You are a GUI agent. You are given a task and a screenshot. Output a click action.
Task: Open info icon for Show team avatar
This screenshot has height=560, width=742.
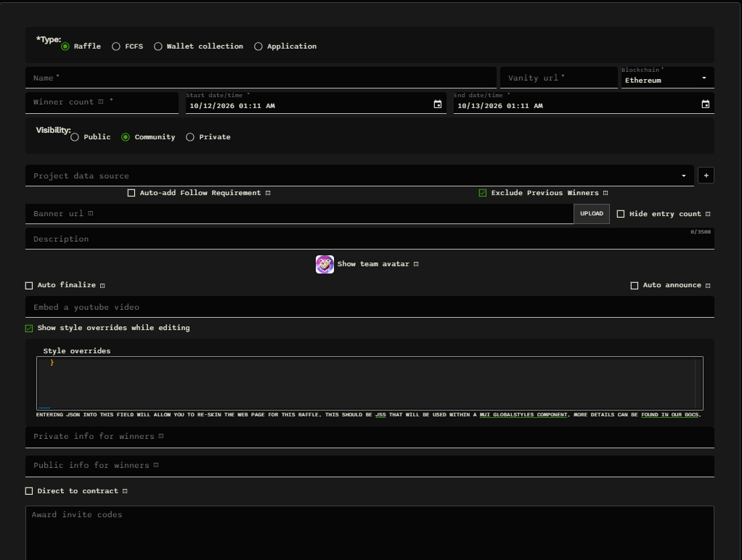click(x=417, y=264)
